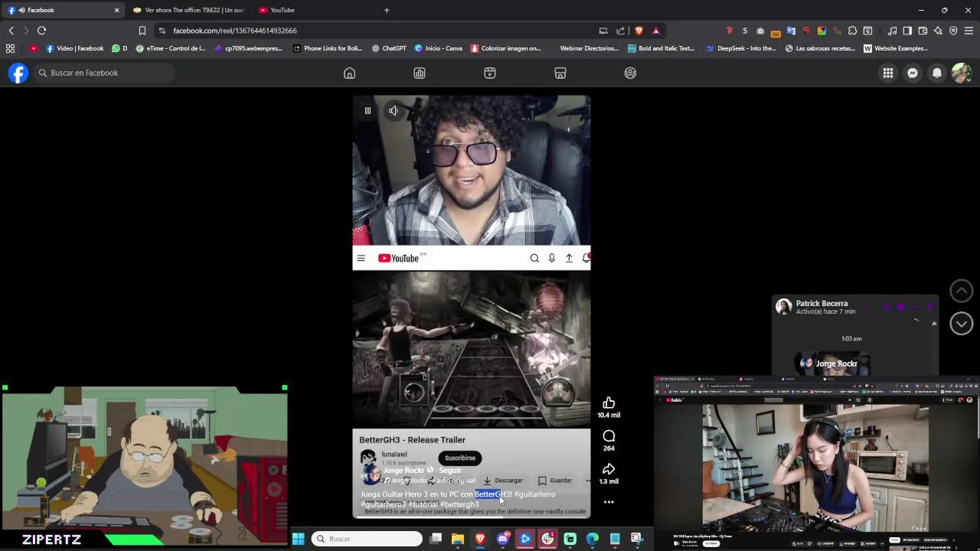The image size is (980, 551).
Task: Open the Facebook tab next to Home
Action: pyautogui.click(x=420, y=73)
